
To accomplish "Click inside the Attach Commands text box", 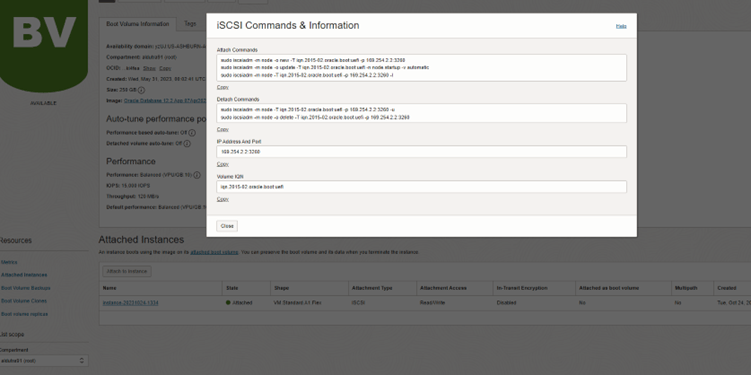I will click(421, 68).
